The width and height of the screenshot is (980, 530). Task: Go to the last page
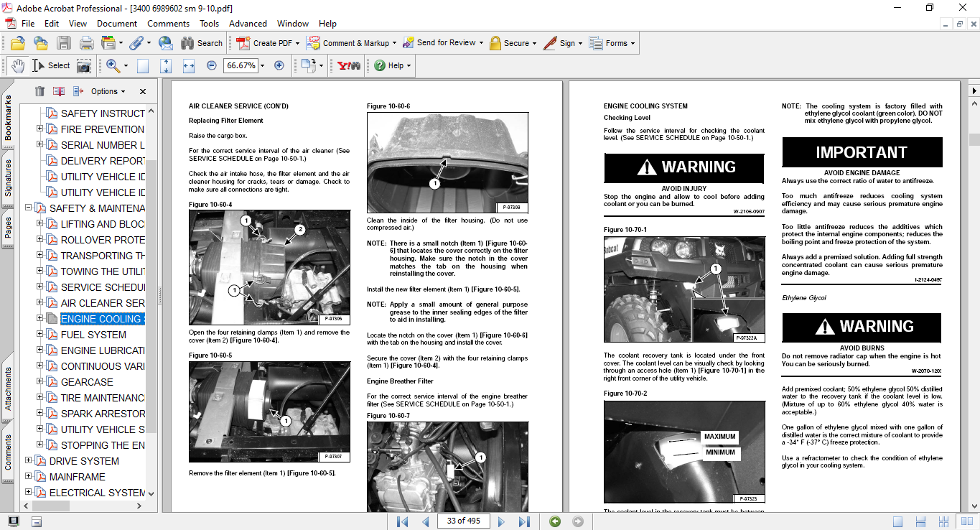point(524,521)
